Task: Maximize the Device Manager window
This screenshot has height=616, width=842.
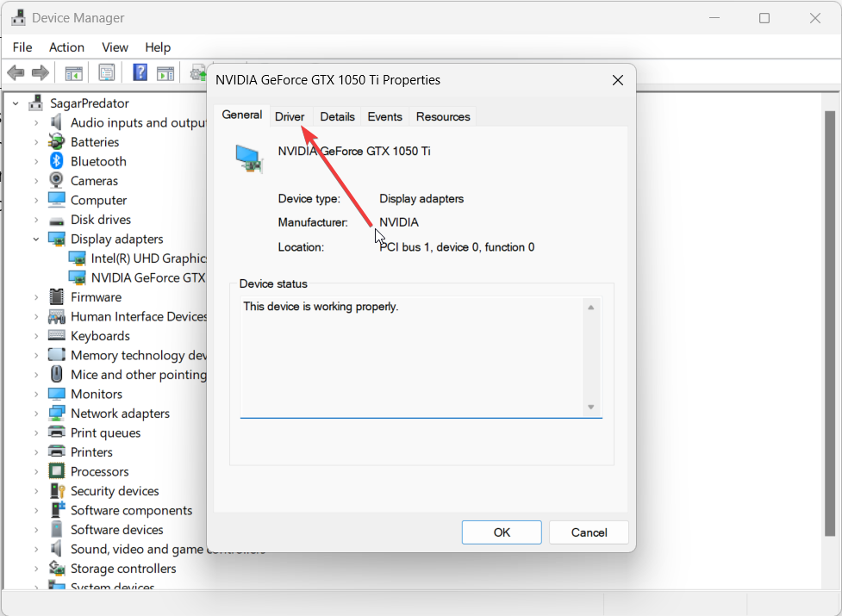Action: coord(764,18)
